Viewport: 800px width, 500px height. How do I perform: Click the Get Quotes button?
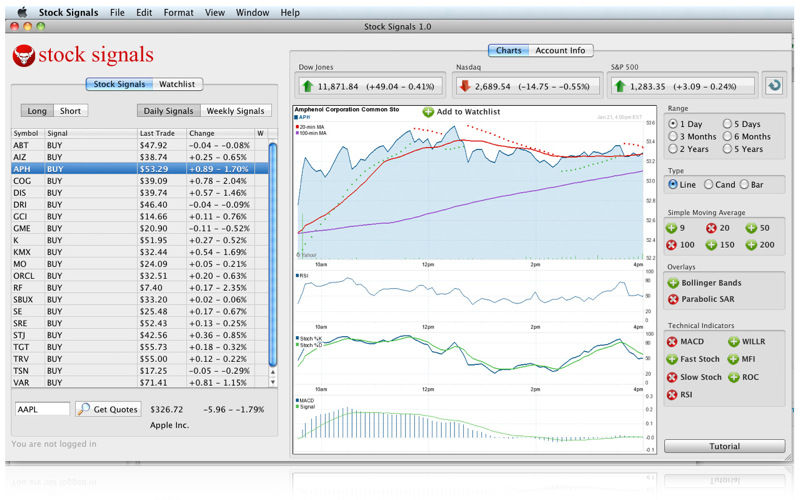point(108,409)
